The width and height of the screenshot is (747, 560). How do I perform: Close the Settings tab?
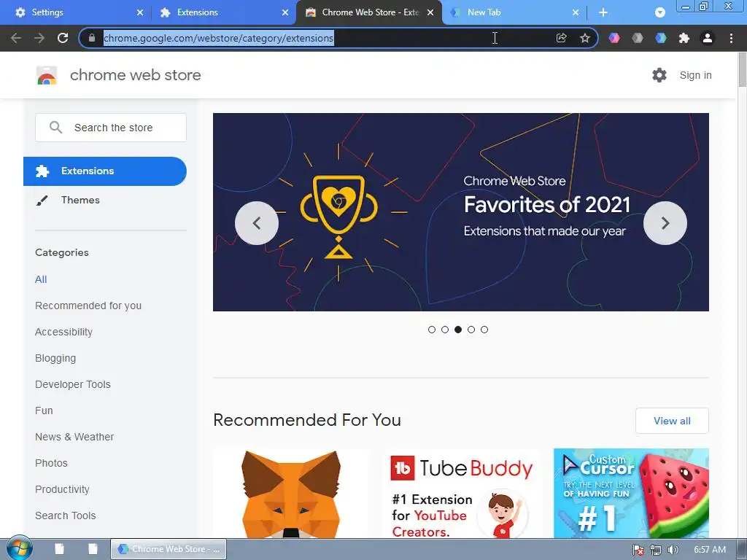(x=140, y=12)
